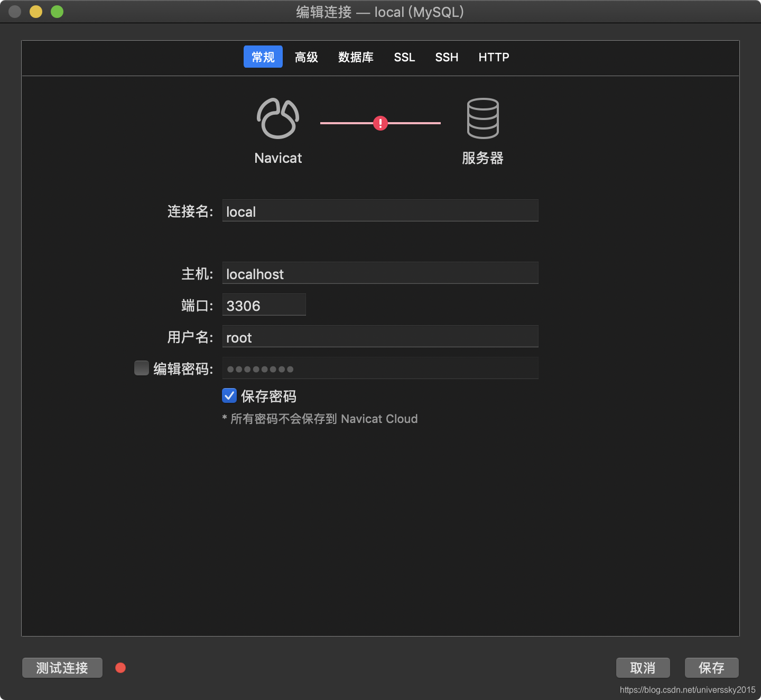Select the 常规 tab
Image resolution: width=761 pixels, height=700 pixels.
[263, 57]
